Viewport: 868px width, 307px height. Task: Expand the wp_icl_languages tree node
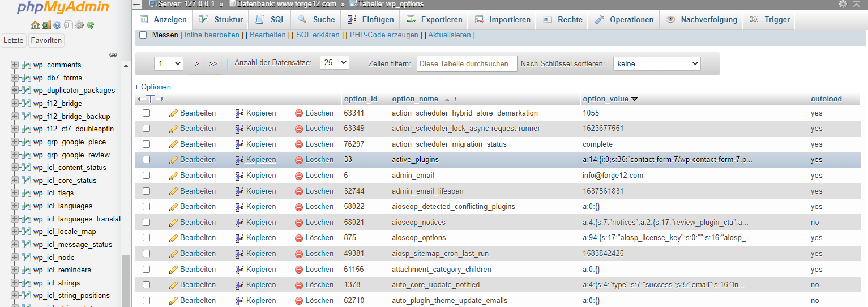[x=15, y=206]
